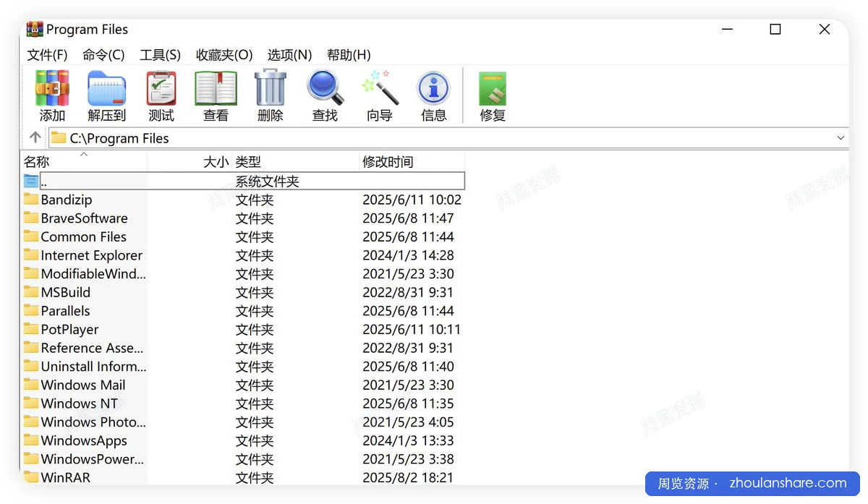Sort by the 大小 column header
868x504 pixels.
click(190, 162)
